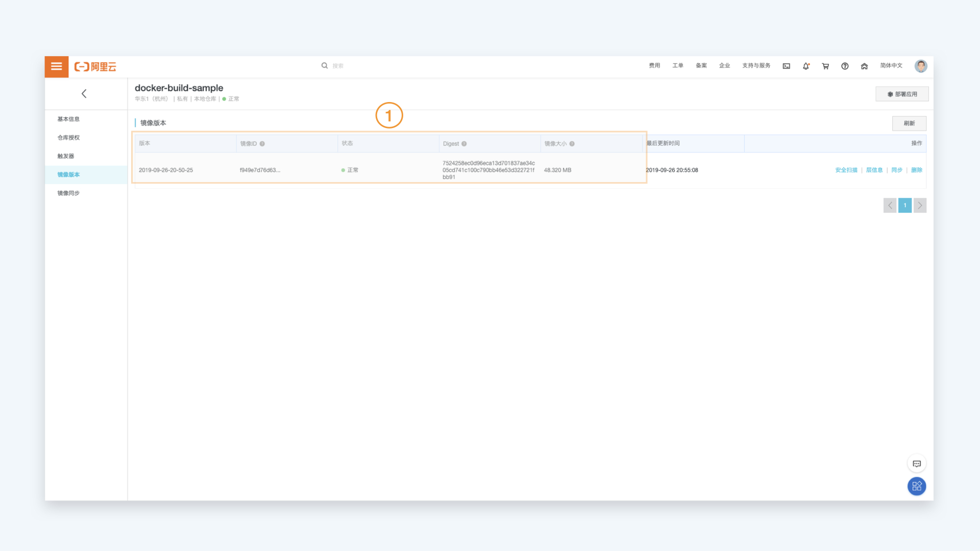Open the feedback chat icon
980x551 pixels.
pos(917,464)
